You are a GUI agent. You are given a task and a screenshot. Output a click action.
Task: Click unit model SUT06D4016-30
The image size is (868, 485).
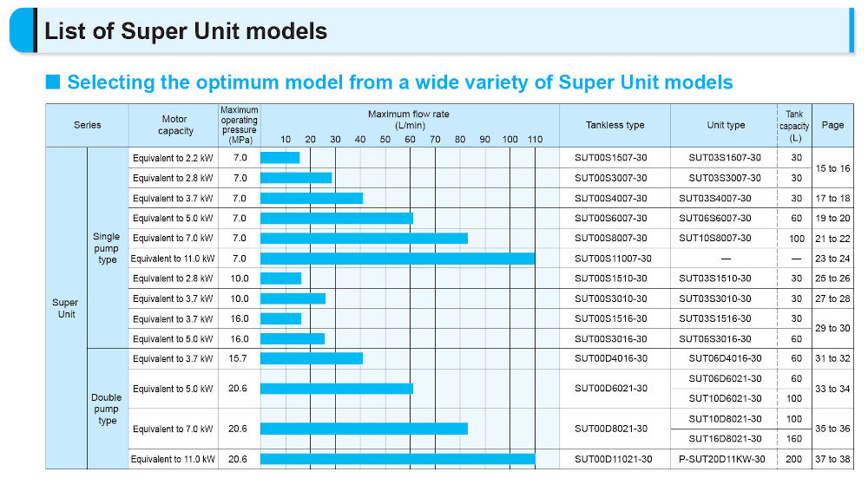[x=725, y=358]
